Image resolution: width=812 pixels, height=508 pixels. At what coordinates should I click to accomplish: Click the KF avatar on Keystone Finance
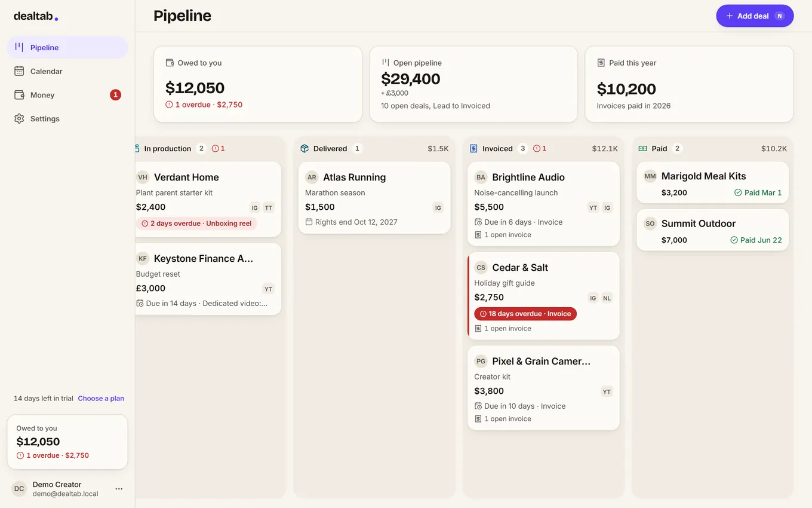pyautogui.click(x=143, y=258)
